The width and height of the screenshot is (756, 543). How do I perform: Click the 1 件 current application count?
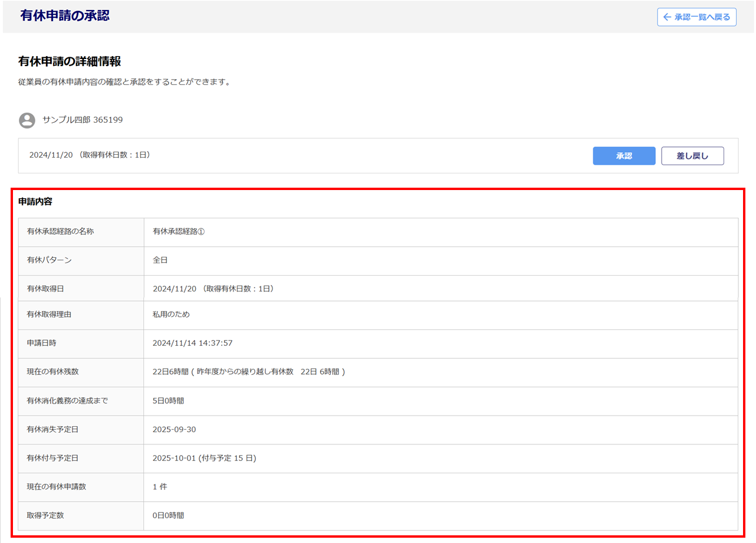click(160, 487)
